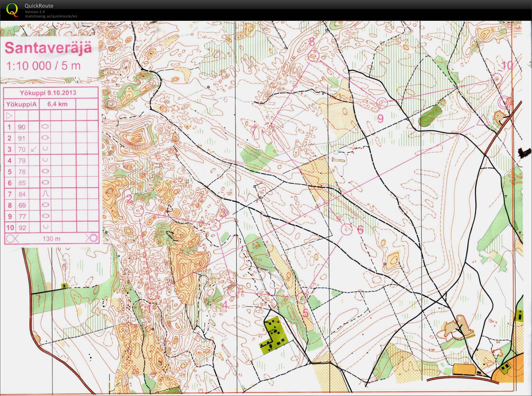Click the YökuppiA course name cell
This screenshot has height=396, width=532.
tap(21, 104)
